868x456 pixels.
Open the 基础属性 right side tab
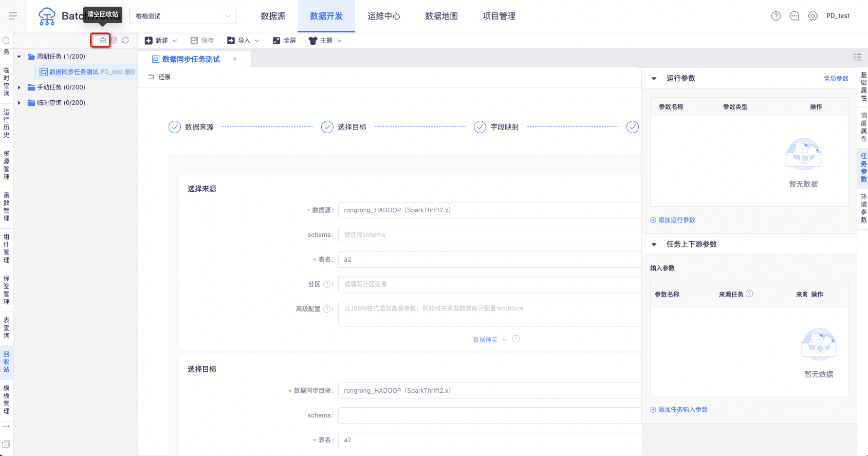tap(863, 86)
